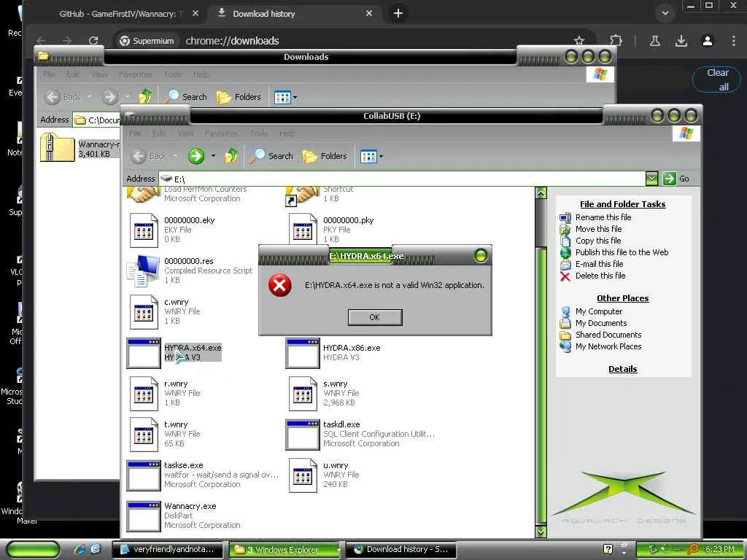Select the taskdl.exe file icon
The height and width of the screenshot is (560, 747).
pos(302,435)
